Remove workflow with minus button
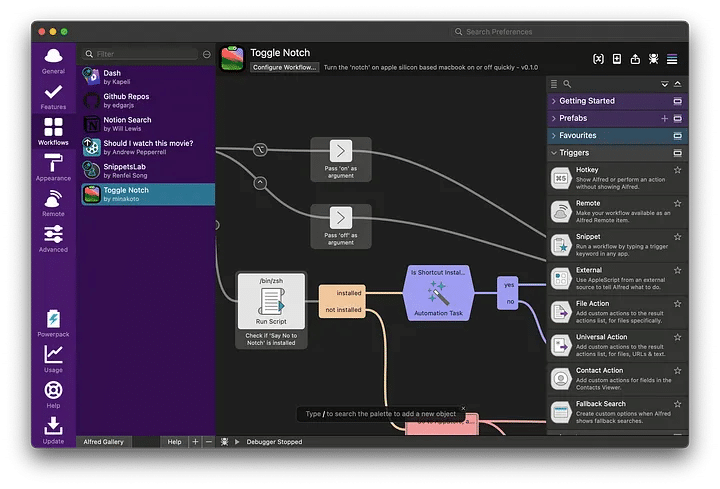Viewport: 720px width, 489px height. click(209, 442)
